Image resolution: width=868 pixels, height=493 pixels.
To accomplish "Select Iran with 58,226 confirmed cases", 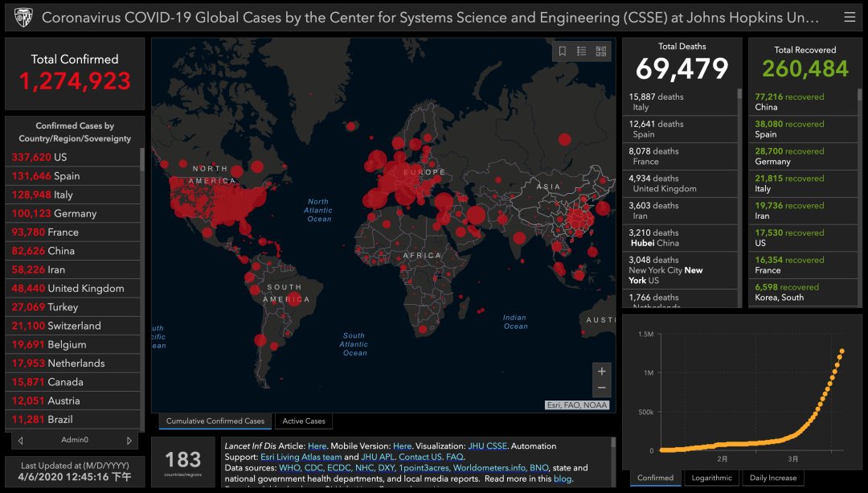I will coord(72,269).
